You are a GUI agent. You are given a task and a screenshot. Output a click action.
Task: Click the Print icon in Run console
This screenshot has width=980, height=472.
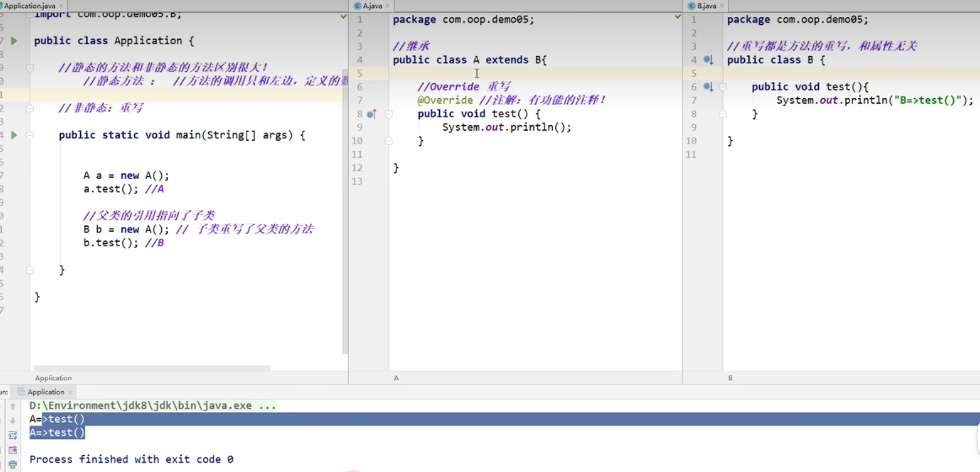coord(13,464)
